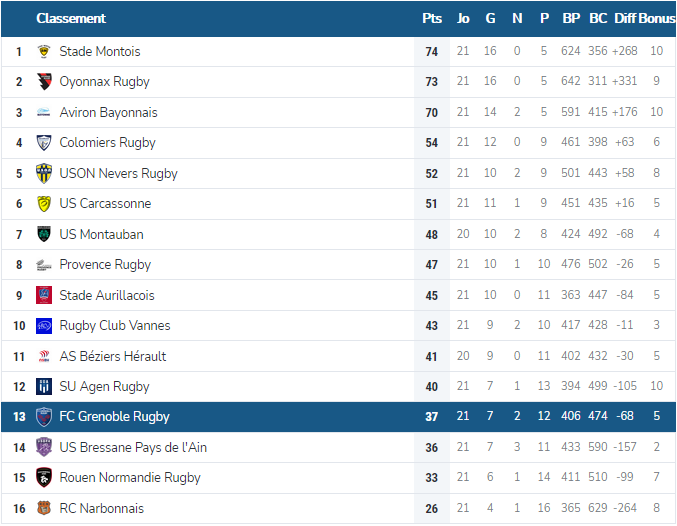The image size is (677, 526).
Task: Click the US Carcassonne yellow logo
Action: tap(44, 204)
